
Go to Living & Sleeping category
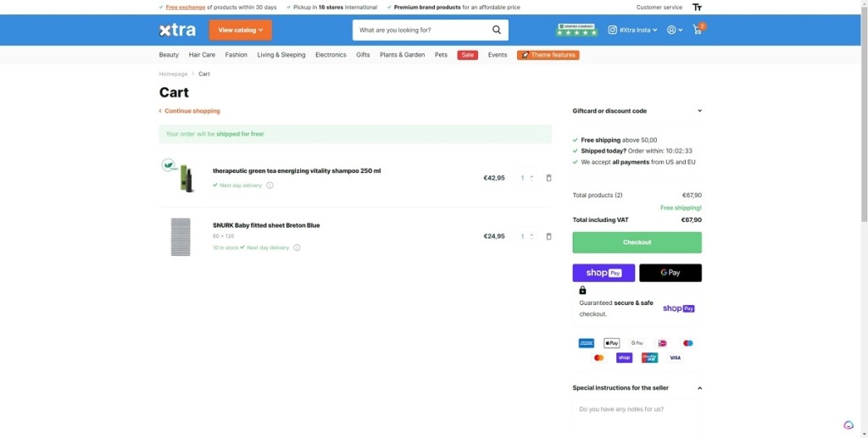pyautogui.click(x=281, y=55)
